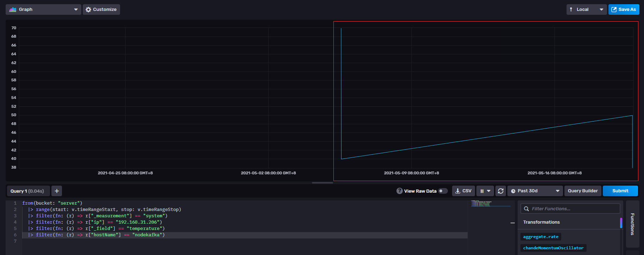Viewport: 644px width, 255px height.
Task: Select the Query 1 tab
Action: 27,191
